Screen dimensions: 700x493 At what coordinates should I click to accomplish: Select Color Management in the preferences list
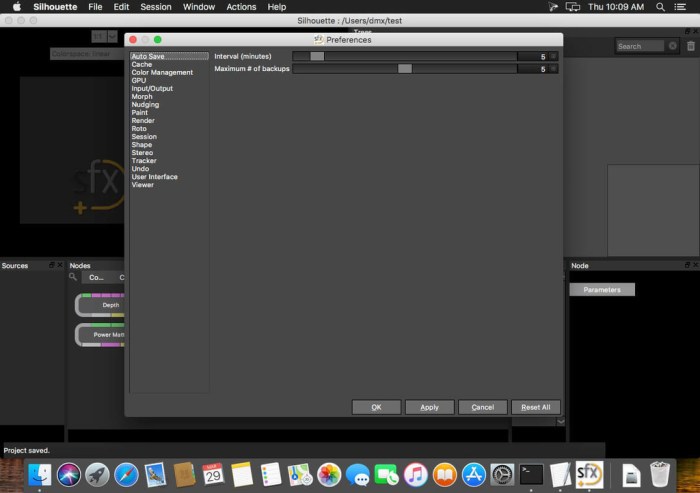click(162, 72)
